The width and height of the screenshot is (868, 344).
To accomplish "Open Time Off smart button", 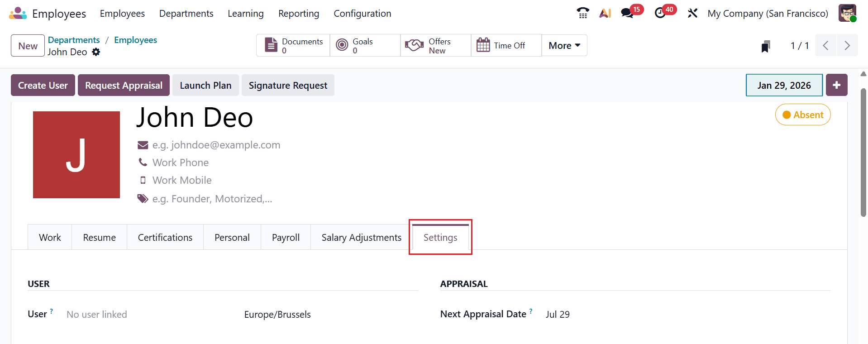I will tap(506, 45).
